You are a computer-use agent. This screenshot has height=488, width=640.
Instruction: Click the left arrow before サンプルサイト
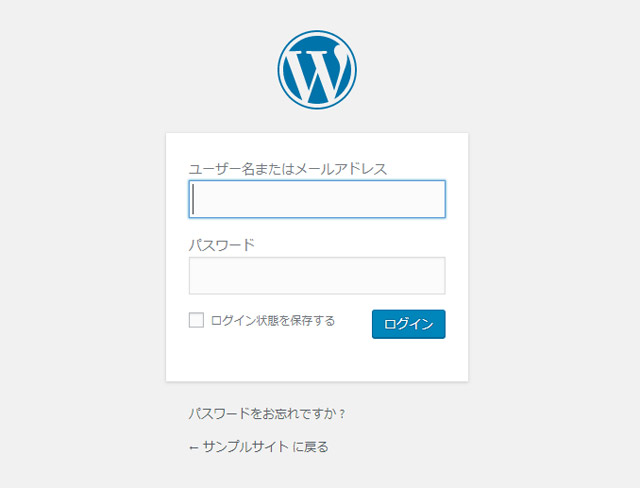pyautogui.click(x=193, y=448)
